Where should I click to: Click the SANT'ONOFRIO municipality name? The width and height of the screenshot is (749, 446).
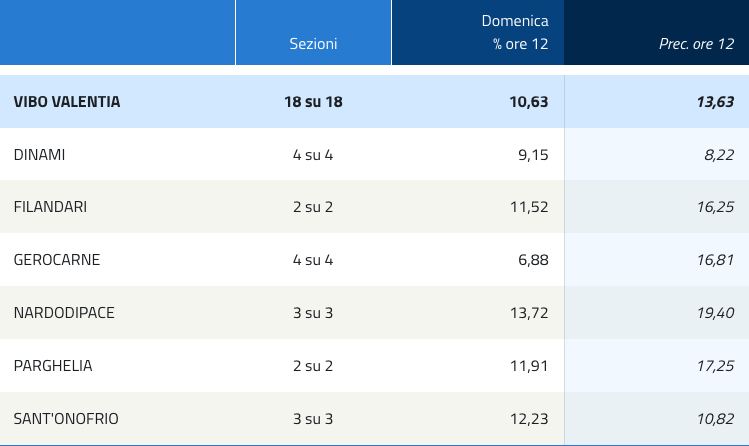[x=66, y=419]
